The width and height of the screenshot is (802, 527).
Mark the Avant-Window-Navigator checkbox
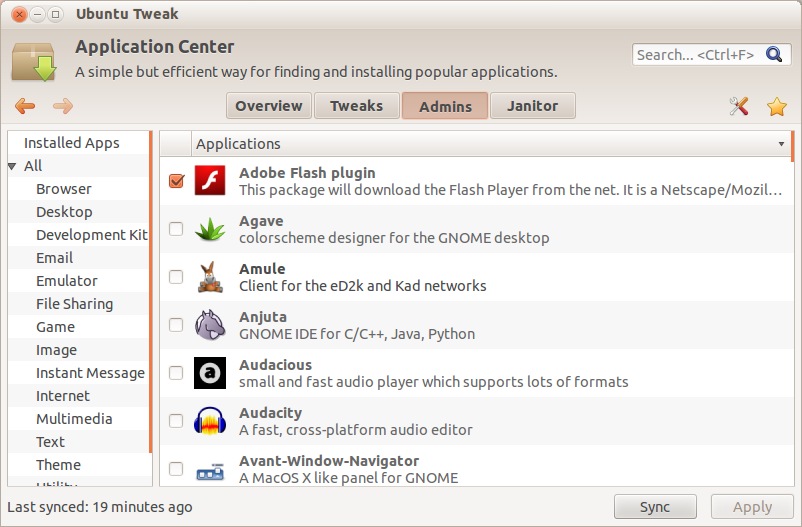[x=176, y=469]
